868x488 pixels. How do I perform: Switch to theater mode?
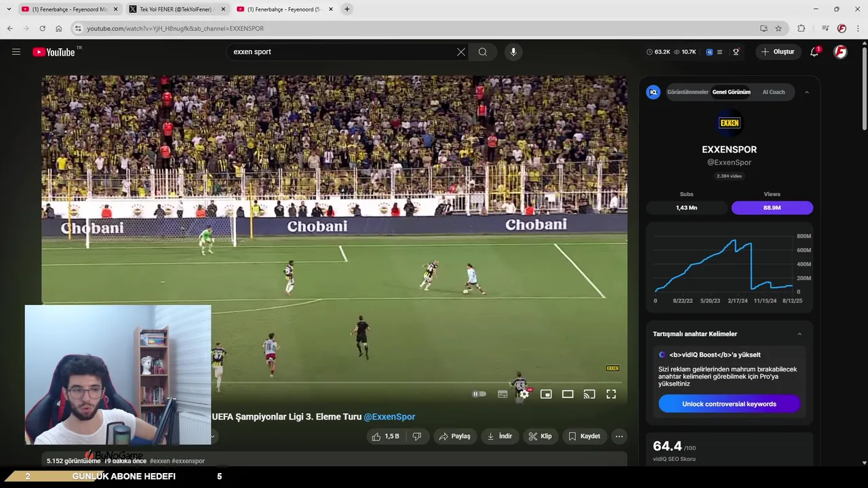568,394
